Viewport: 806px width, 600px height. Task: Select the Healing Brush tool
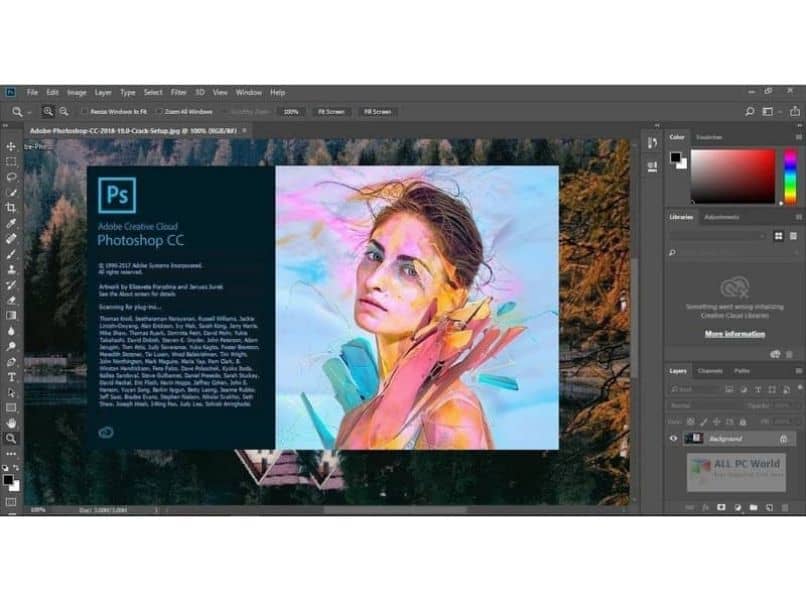11,239
